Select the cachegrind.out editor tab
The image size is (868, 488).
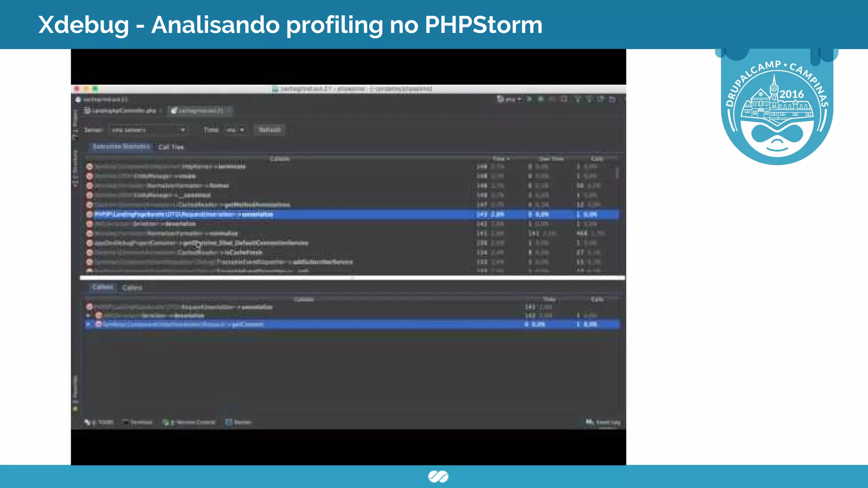click(x=200, y=111)
